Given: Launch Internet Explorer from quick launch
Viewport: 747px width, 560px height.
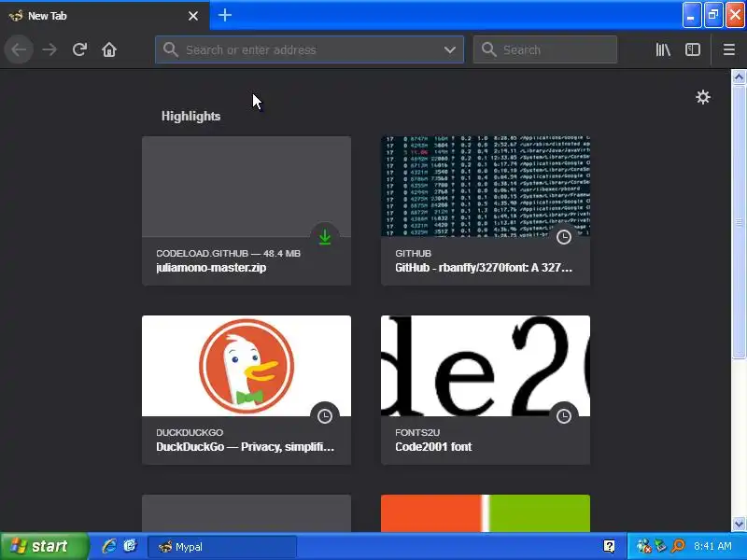Looking at the screenshot, I should click(109, 546).
